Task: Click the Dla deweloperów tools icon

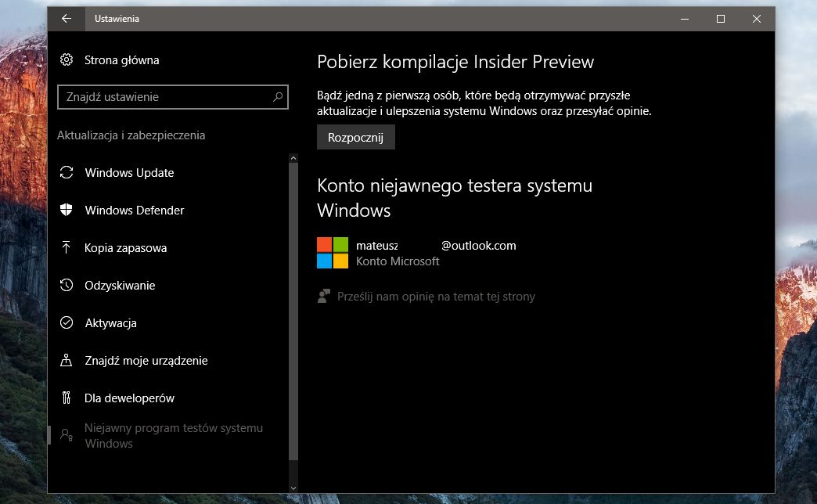Action: click(x=67, y=398)
